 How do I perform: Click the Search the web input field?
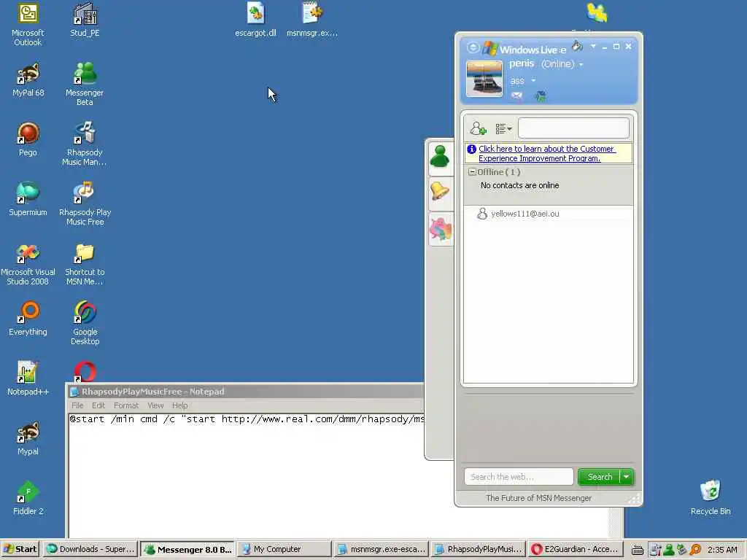tap(519, 477)
